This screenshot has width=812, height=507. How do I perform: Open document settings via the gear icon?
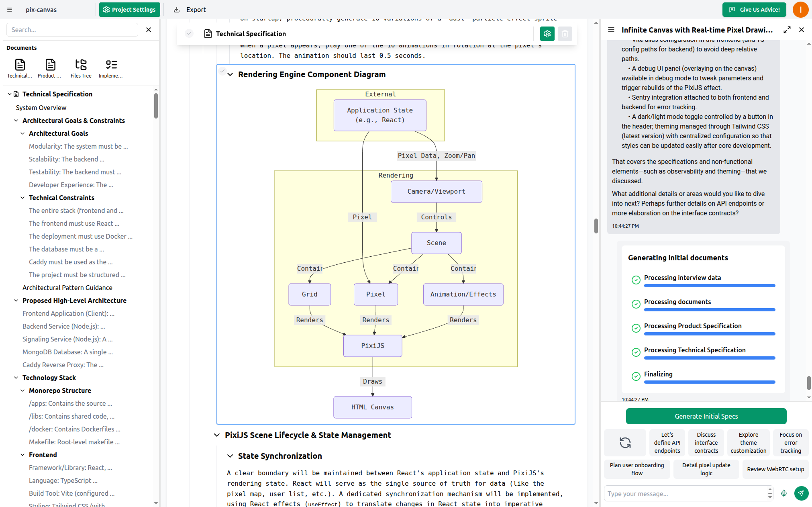click(547, 34)
